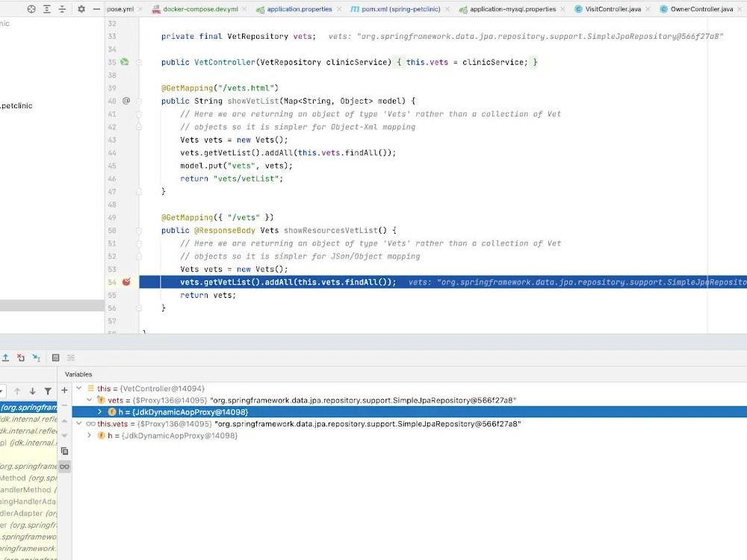Select the highlighted '(org.springfram' stack frame
The width and height of the screenshot is (747, 560).
28,407
